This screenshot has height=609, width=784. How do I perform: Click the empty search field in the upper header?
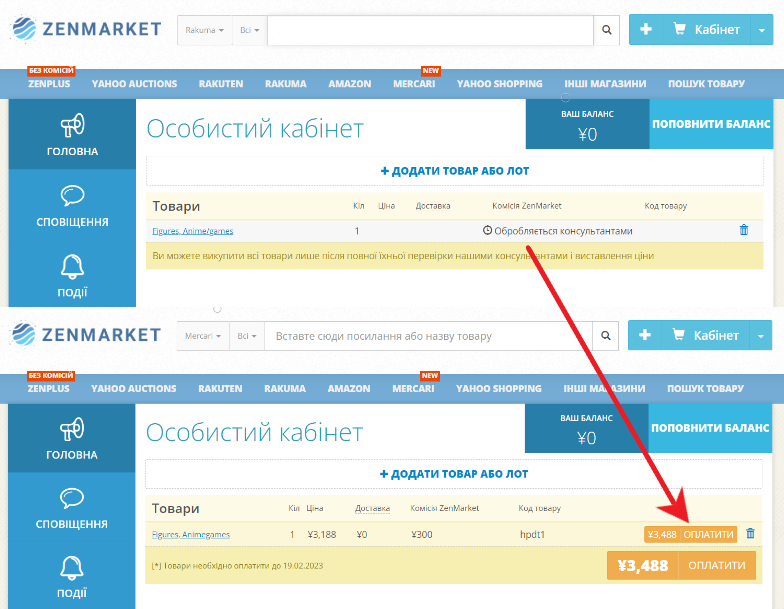click(x=430, y=30)
